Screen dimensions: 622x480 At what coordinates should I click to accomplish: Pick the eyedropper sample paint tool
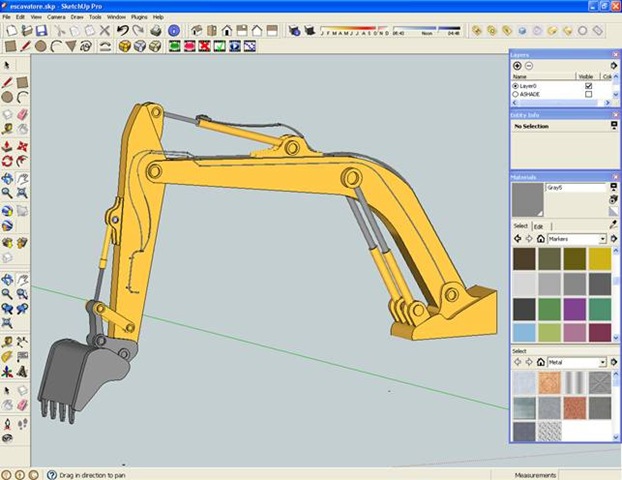[x=612, y=226]
